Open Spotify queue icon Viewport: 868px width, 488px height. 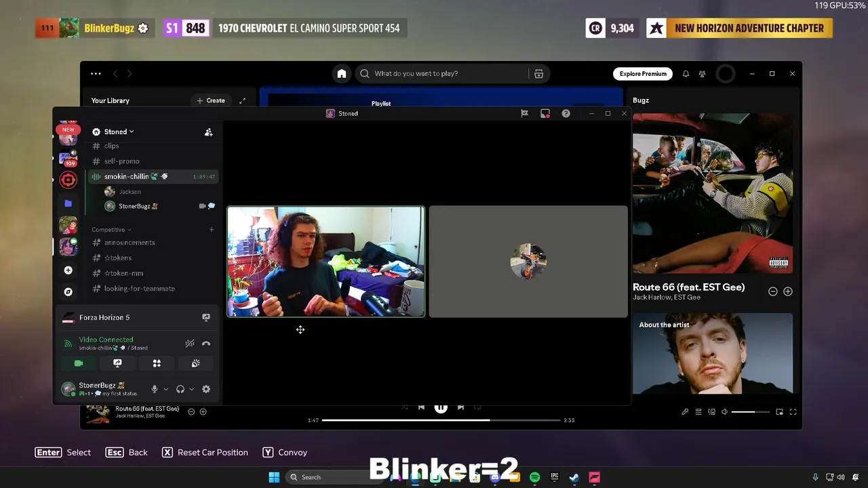(698, 412)
